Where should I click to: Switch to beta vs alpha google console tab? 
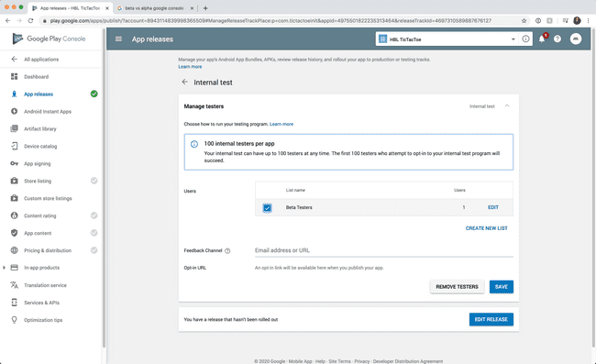pos(154,8)
